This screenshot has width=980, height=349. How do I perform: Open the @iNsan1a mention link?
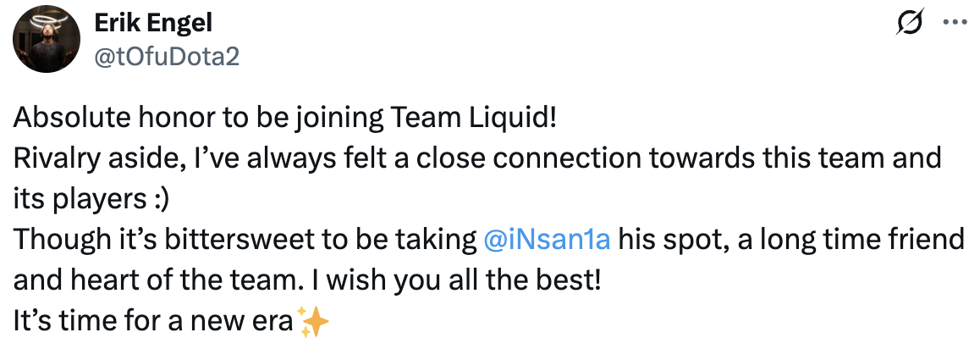click(x=547, y=240)
